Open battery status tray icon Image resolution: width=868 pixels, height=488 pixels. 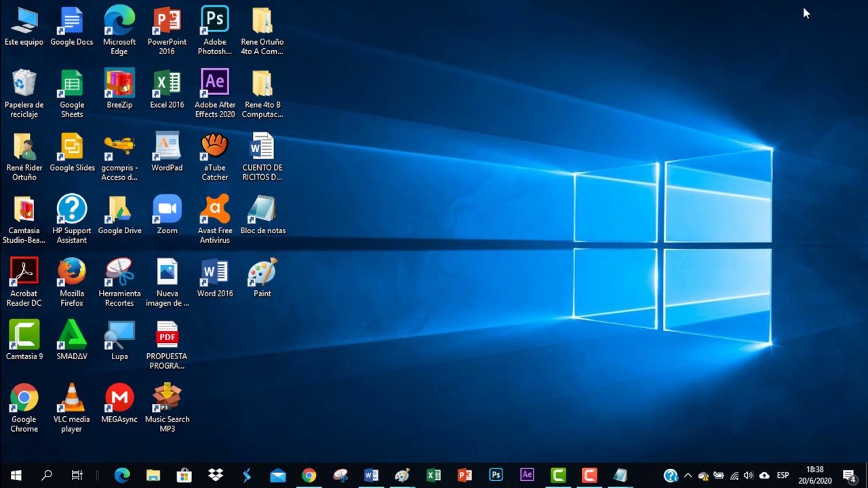[719, 475]
